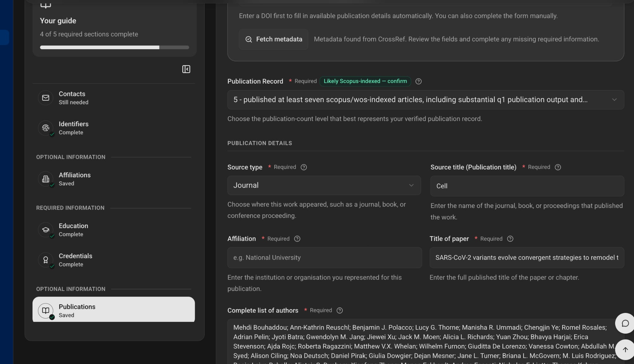This screenshot has height=364, width=634.
Task: Show help for Title of paper
Action: tap(510, 239)
